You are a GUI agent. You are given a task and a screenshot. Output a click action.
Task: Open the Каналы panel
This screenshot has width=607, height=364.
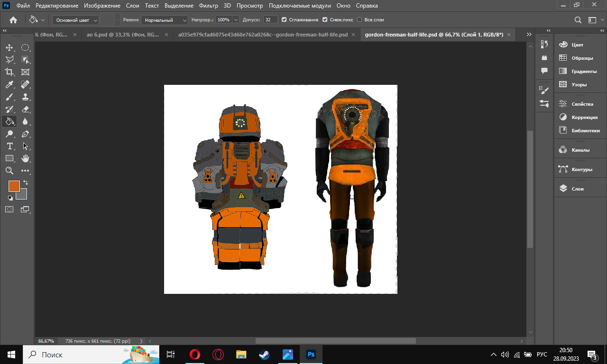pos(580,150)
